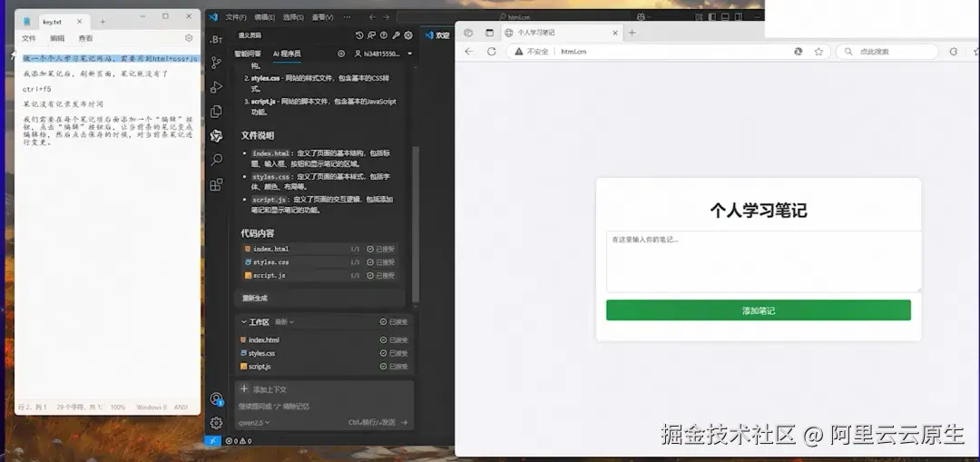Click Lingma chat panel scrollbar
The width and height of the screenshot is (980, 462).
416,225
